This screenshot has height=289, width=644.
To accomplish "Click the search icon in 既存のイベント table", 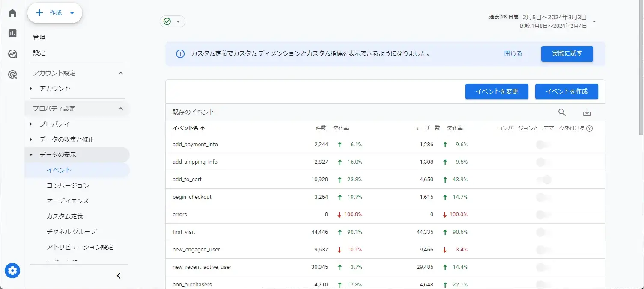I will (x=562, y=112).
